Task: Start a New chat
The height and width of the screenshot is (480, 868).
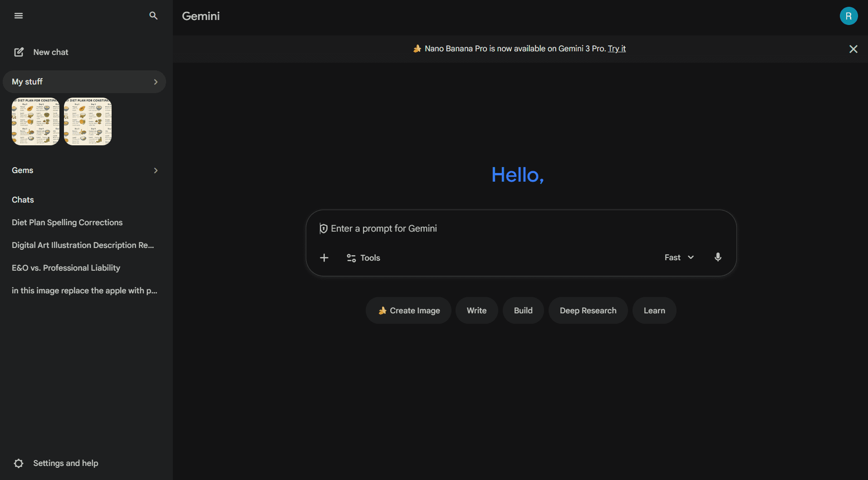Action: click(x=50, y=52)
